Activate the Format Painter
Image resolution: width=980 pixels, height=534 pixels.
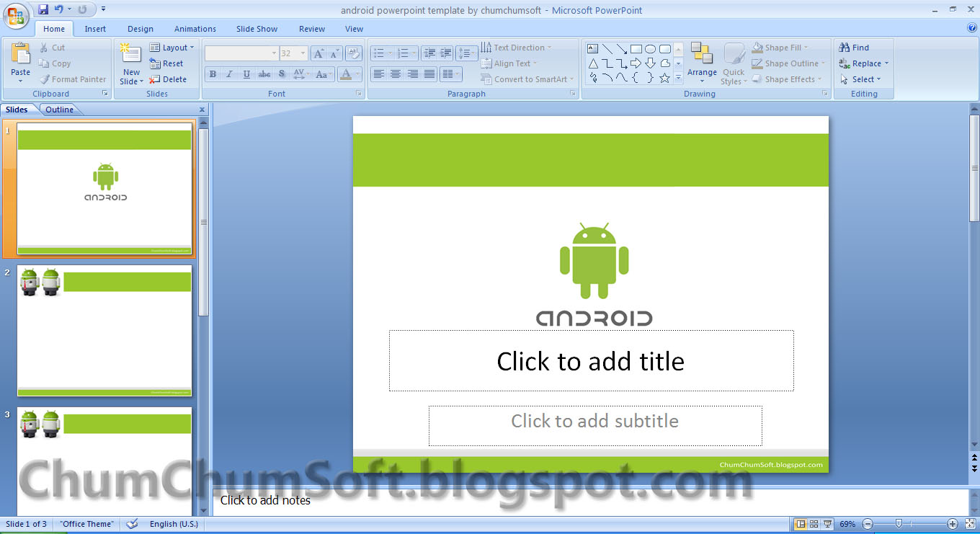[x=73, y=79]
